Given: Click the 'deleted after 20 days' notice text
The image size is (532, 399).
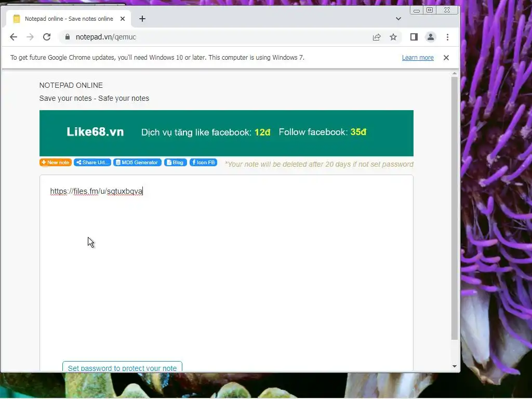Looking at the screenshot, I should click(319, 164).
